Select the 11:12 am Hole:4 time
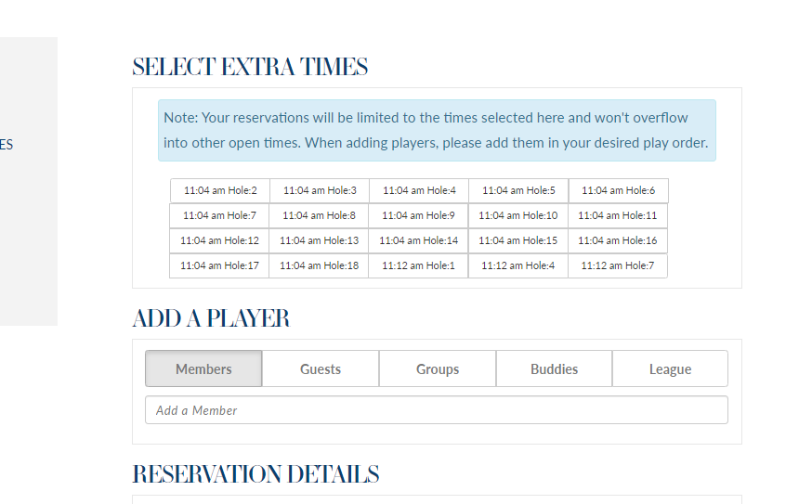This screenshot has height=504, width=812. coord(517,265)
